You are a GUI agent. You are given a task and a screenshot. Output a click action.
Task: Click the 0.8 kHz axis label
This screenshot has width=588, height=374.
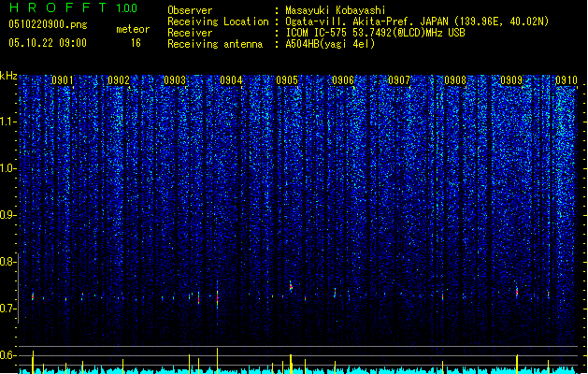8,262
